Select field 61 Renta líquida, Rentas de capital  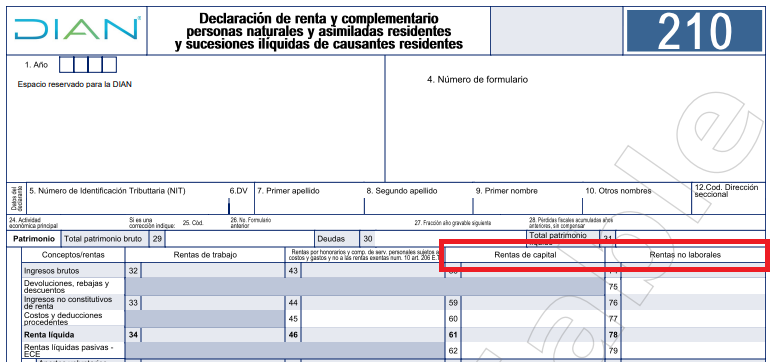pyautogui.click(x=532, y=335)
